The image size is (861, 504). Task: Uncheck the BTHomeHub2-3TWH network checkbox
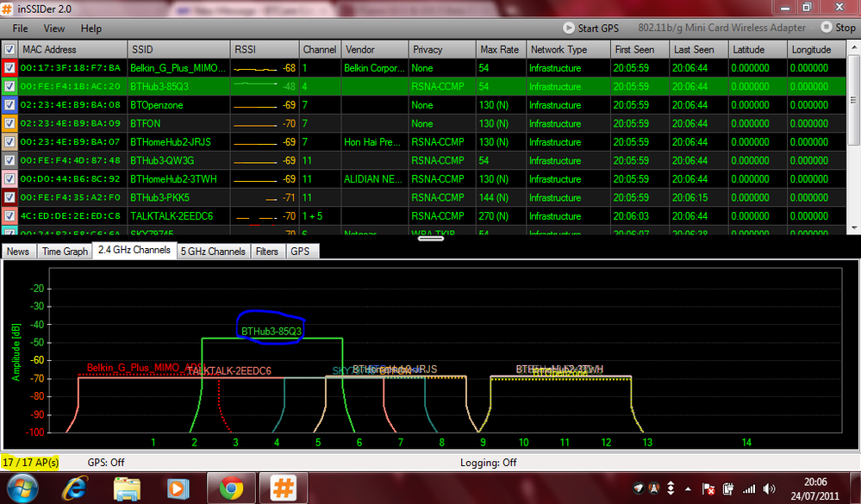click(9, 179)
